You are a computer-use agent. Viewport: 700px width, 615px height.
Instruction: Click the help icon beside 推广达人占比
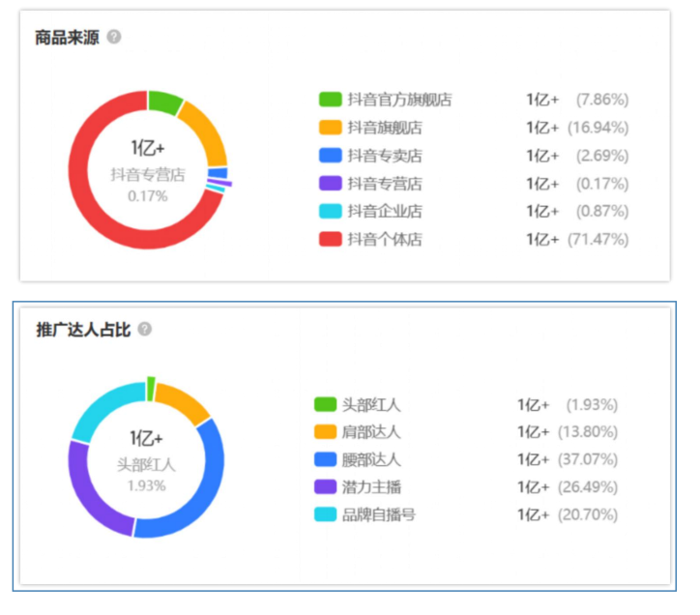[145, 329]
